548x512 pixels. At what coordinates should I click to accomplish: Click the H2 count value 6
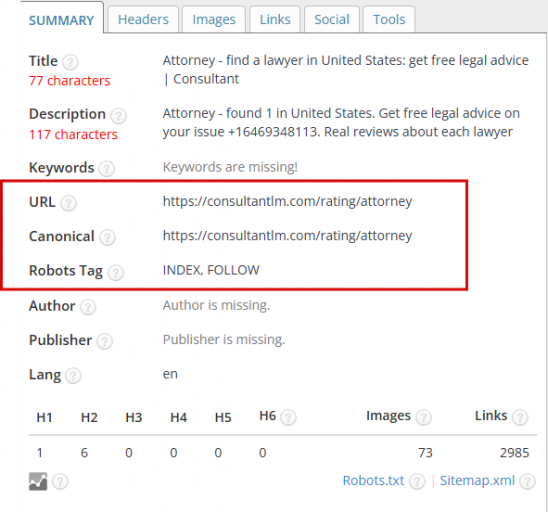click(84, 453)
